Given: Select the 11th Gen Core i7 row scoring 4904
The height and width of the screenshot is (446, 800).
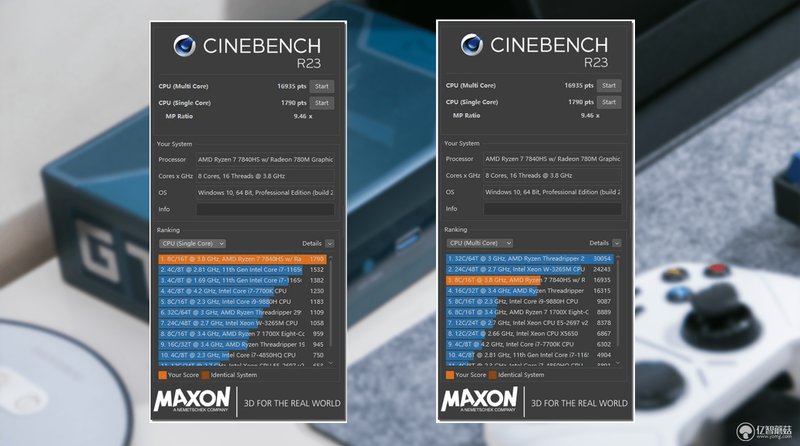Looking at the screenshot, I should coord(529,355).
